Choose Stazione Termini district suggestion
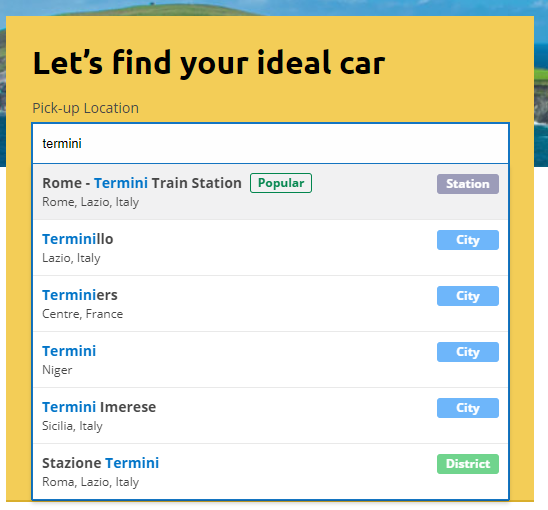The height and width of the screenshot is (510, 548). point(271,472)
